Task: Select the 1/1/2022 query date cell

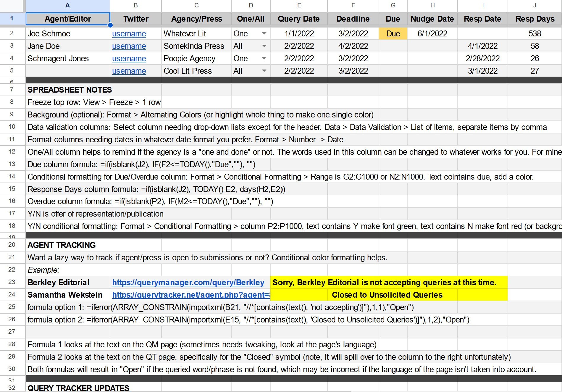Action: [299, 34]
